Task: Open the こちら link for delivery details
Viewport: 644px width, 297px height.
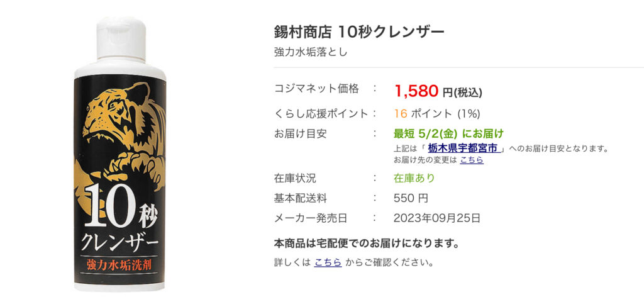Action: click(328, 262)
